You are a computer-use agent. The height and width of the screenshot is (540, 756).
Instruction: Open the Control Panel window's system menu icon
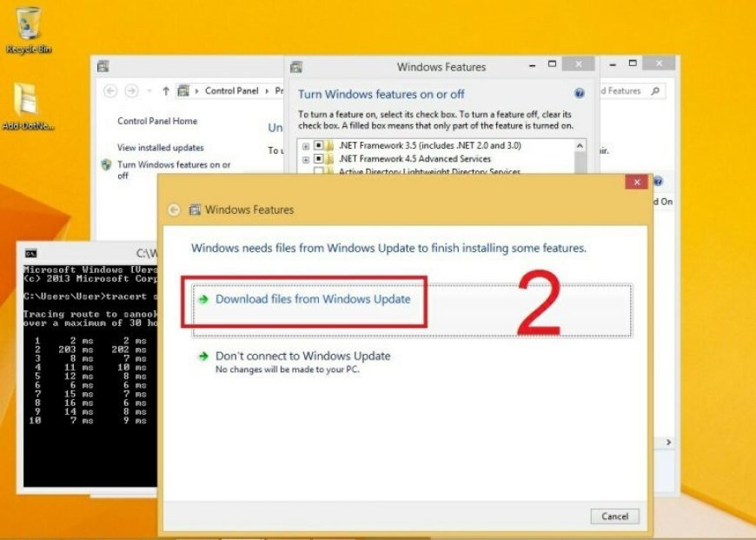click(103, 67)
